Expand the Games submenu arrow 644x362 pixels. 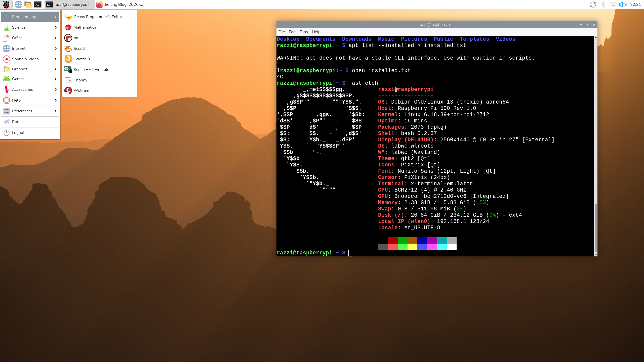tap(56, 79)
